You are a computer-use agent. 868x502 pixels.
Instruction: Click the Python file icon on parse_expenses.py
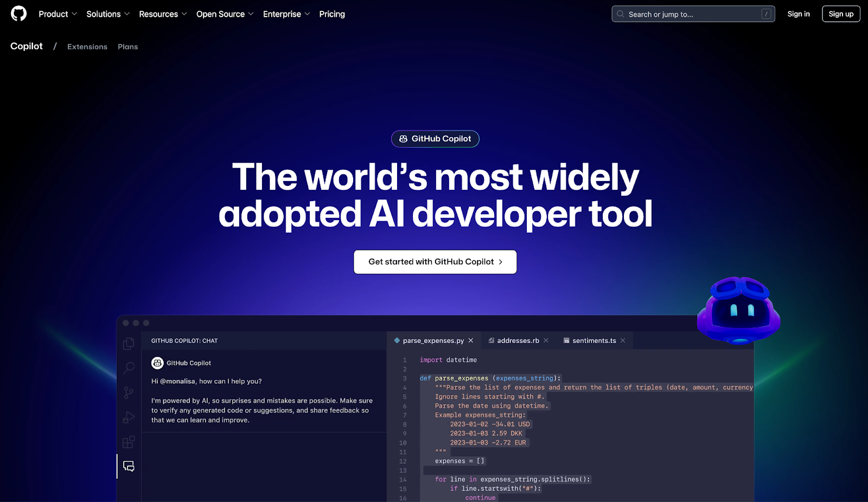coord(397,340)
